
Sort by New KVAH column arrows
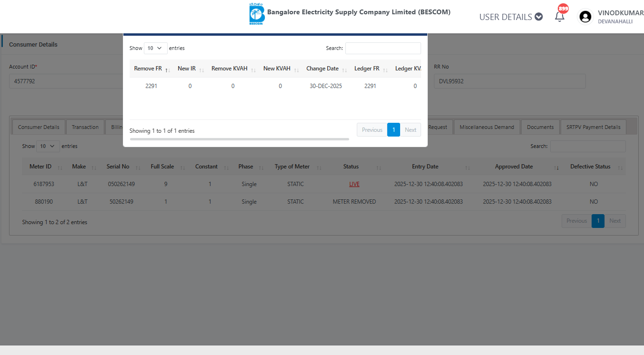tap(296, 69)
